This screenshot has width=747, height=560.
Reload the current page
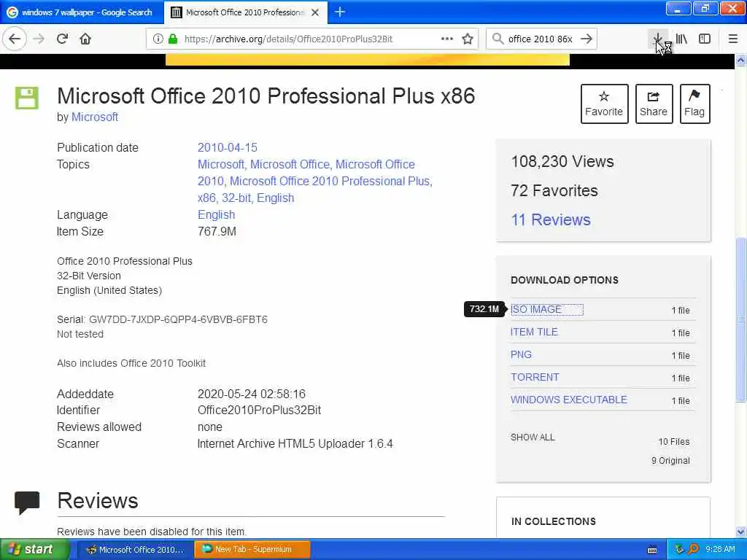(x=62, y=39)
